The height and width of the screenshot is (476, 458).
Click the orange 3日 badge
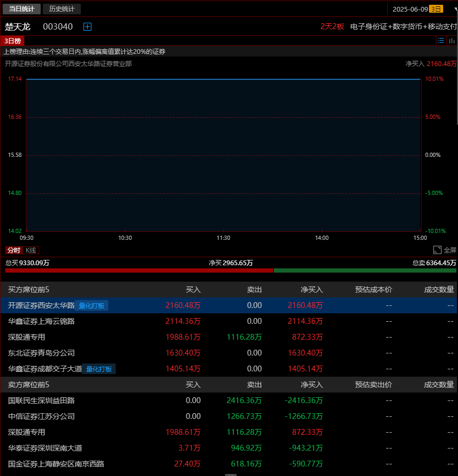436,9
